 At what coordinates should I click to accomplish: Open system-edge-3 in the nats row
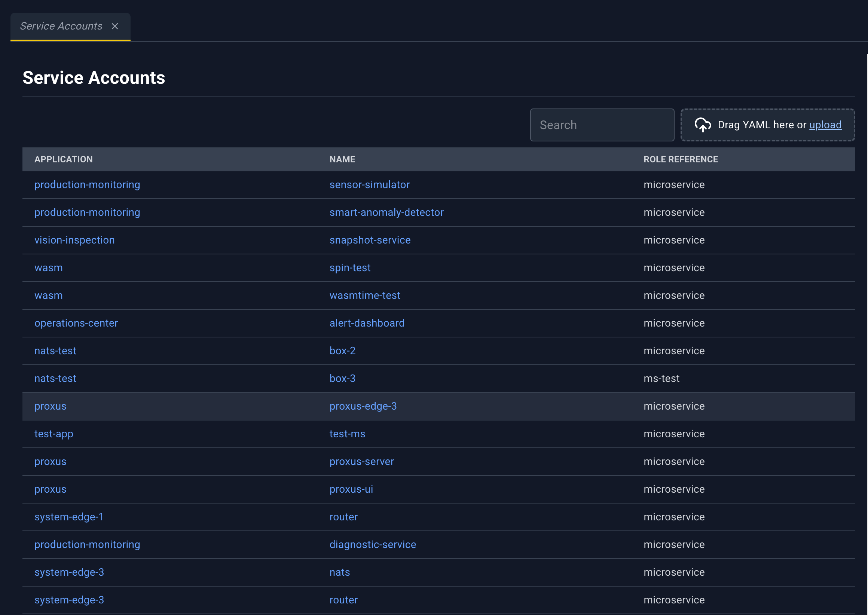click(69, 572)
